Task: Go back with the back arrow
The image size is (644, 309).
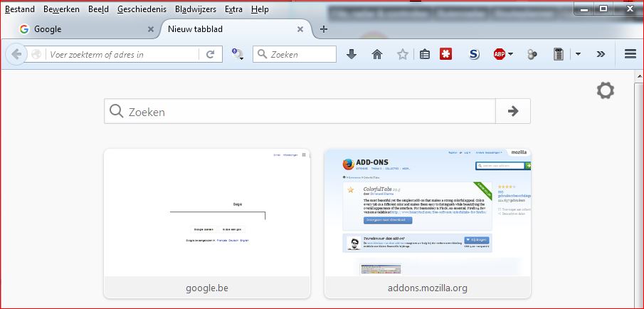Action: tap(16, 54)
